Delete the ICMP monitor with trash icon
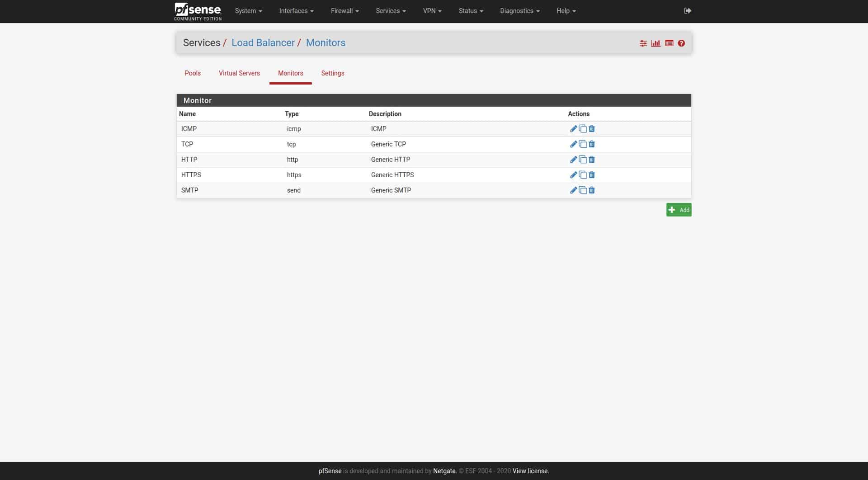Screen dimensions: 868x480 click(591, 129)
